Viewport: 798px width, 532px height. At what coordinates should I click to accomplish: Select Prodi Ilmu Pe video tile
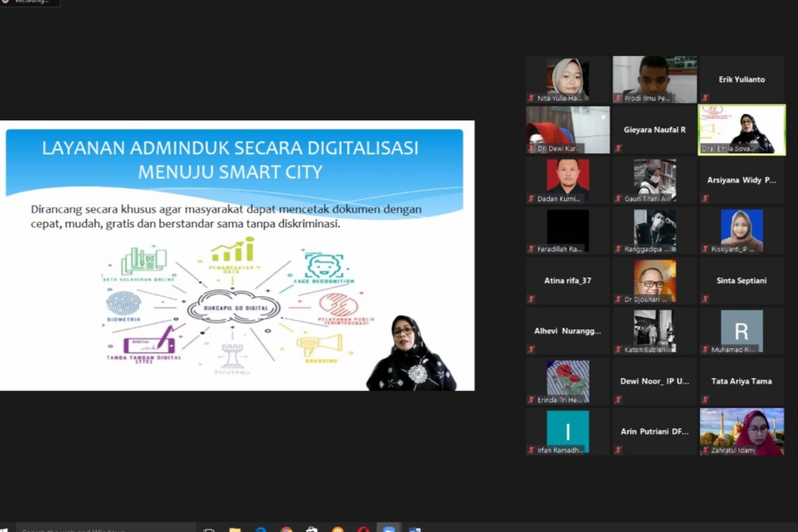[x=654, y=79]
